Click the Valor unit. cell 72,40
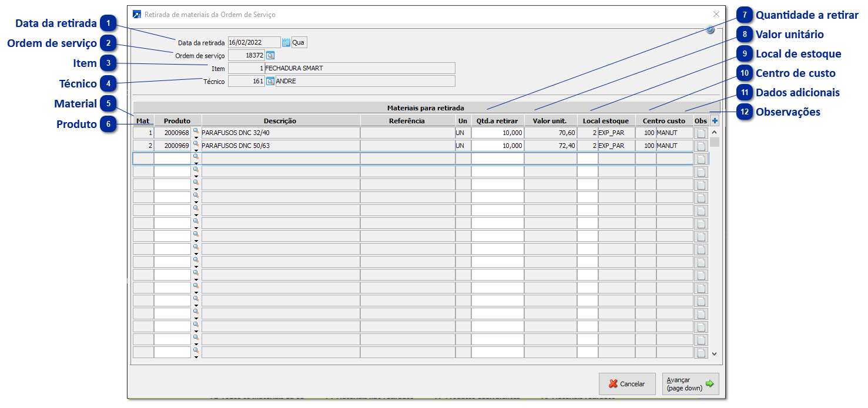The image size is (868, 408). click(x=551, y=146)
